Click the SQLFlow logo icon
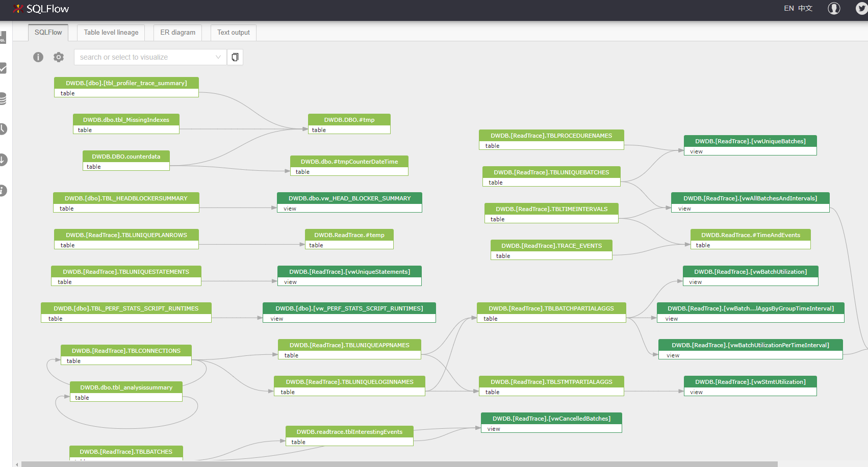This screenshot has width=868, height=467. [18, 9]
